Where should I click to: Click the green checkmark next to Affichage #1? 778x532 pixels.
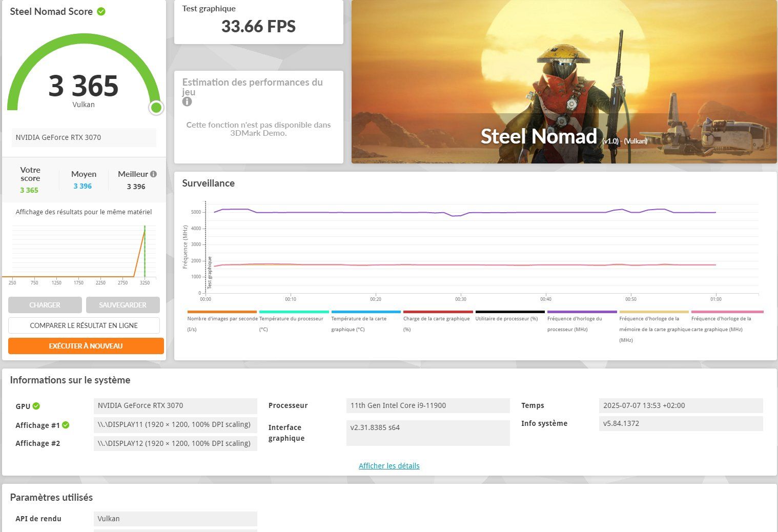(66, 425)
